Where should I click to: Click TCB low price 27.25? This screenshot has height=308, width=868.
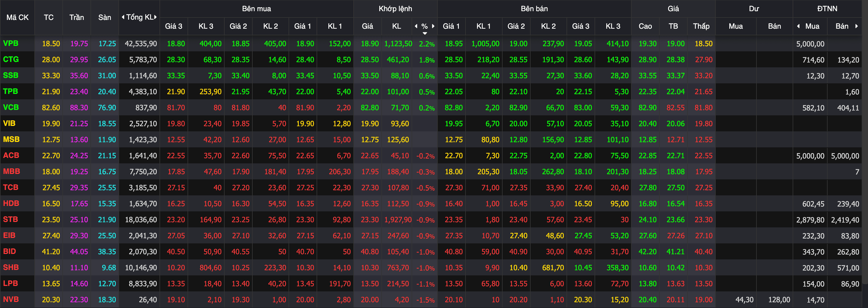(704, 188)
